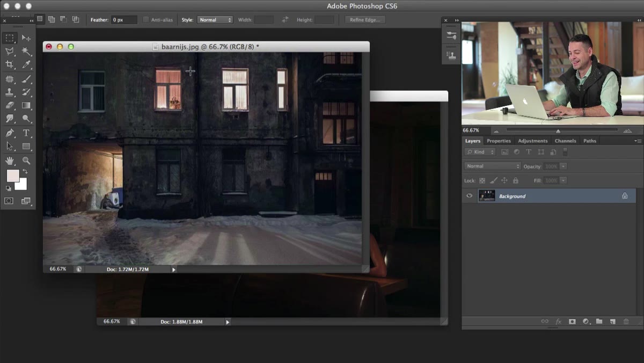The width and height of the screenshot is (644, 363).
Task: Enable the Anti-alias checkbox
Action: pyautogui.click(x=146, y=20)
